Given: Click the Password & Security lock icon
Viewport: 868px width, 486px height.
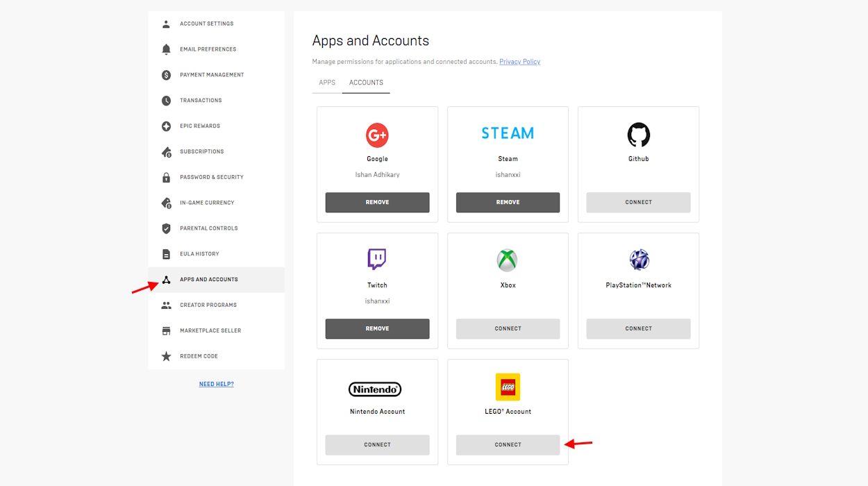Looking at the screenshot, I should pyautogui.click(x=166, y=177).
